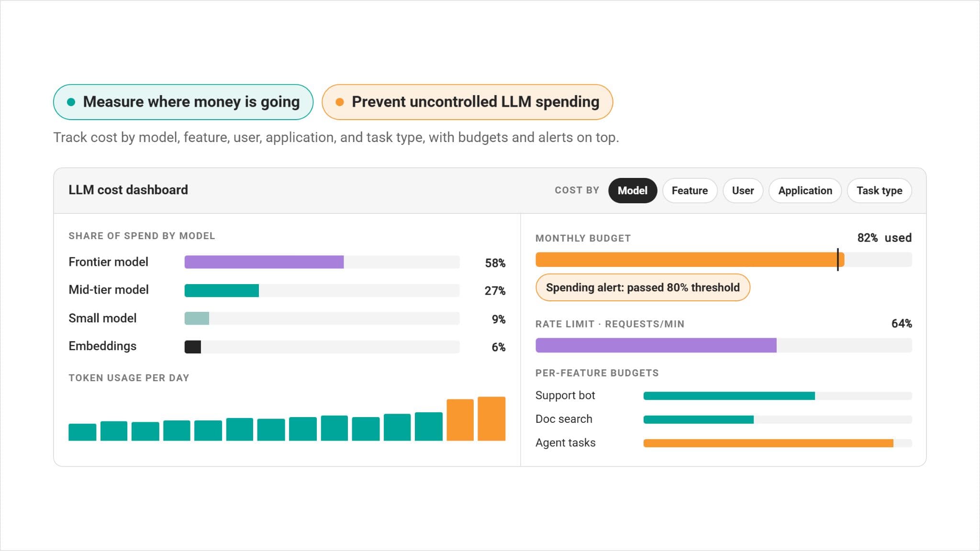Viewport: 980px width, 551px height.
Task: Click the Monthly budget progress bar
Action: [724, 260]
